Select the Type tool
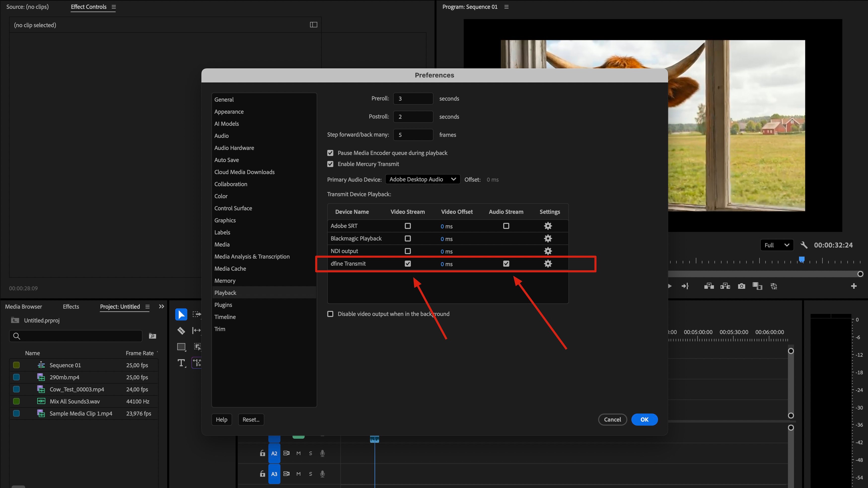Viewport: 868px width, 488px height. tap(181, 363)
